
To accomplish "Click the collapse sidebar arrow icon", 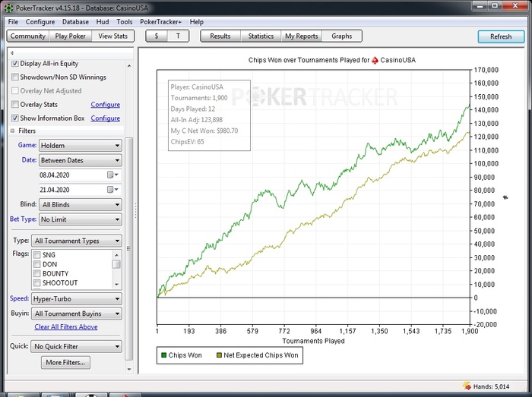I will (x=12, y=53).
